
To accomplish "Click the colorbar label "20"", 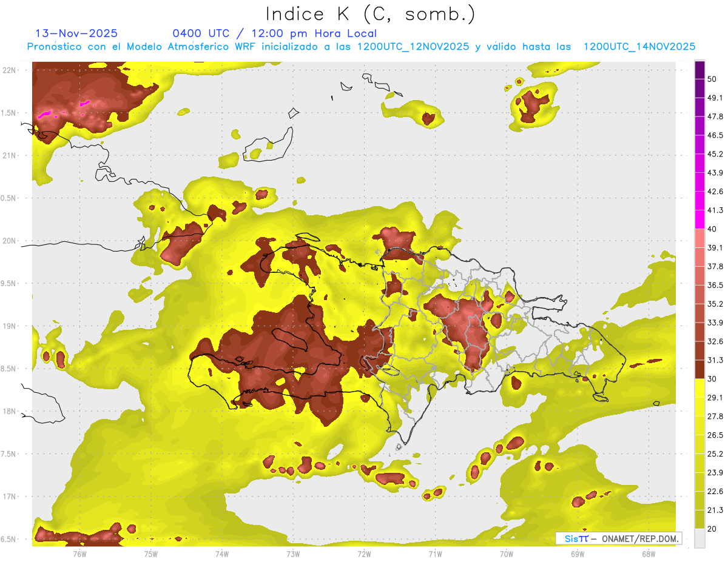I will pyautogui.click(x=712, y=528).
